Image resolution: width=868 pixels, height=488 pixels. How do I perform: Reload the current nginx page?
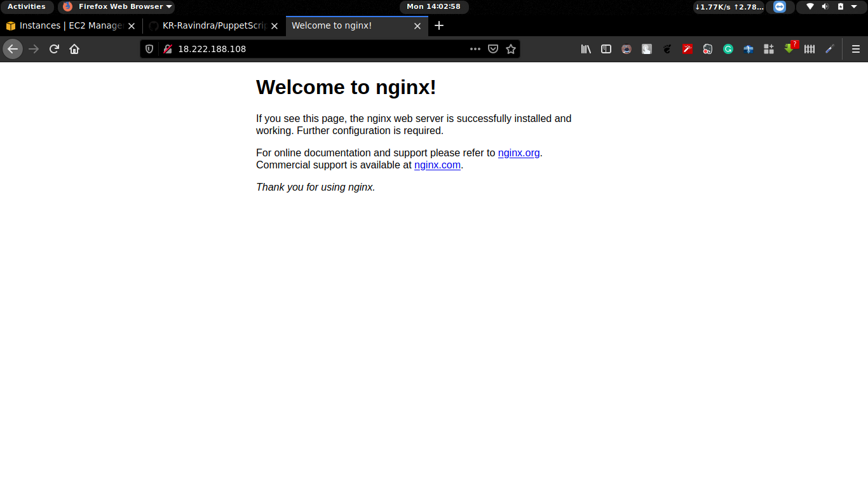point(55,49)
